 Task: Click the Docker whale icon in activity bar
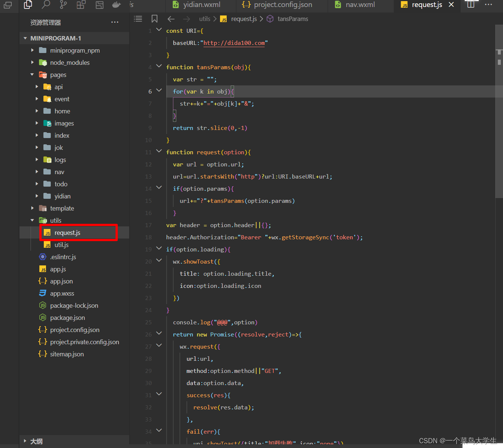116,4
